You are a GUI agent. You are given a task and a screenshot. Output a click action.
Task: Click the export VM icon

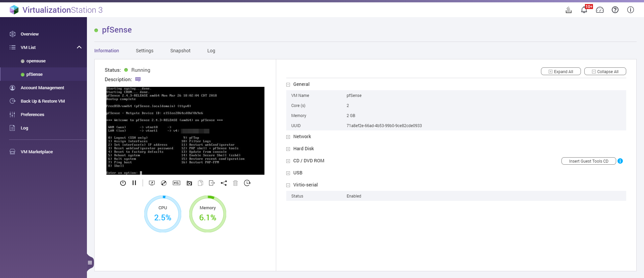pyautogui.click(x=211, y=183)
